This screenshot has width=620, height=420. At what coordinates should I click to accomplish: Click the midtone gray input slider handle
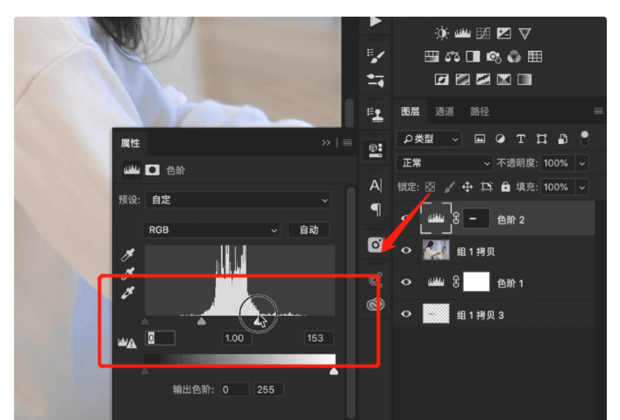tap(202, 322)
